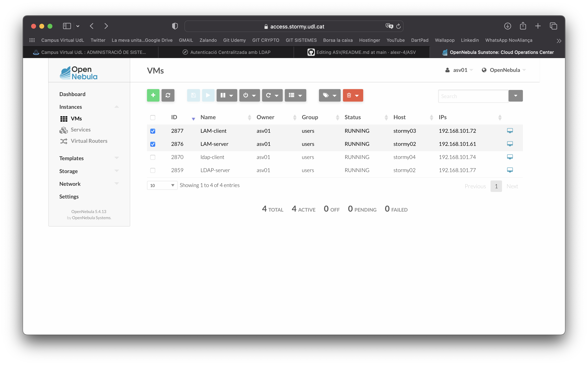Click the VM Search input field
Screen dimensions: 588x365
pos(473,96)
